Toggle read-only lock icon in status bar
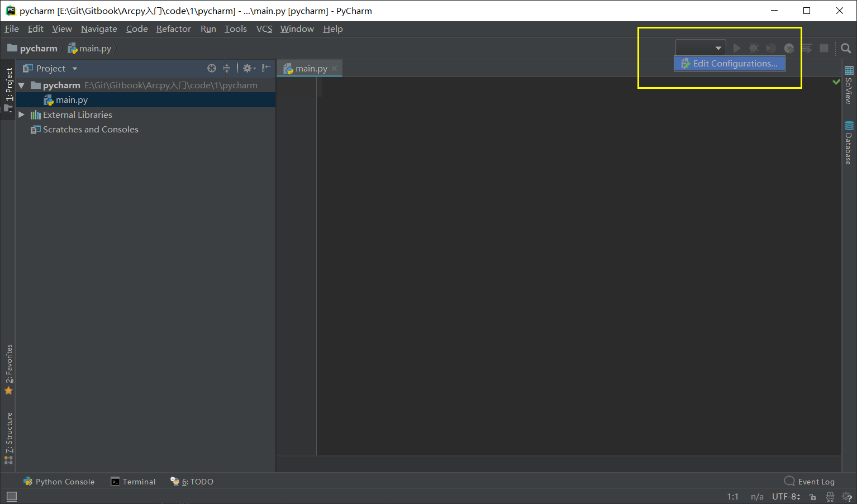Screen dimensions: 857x504 813,497
